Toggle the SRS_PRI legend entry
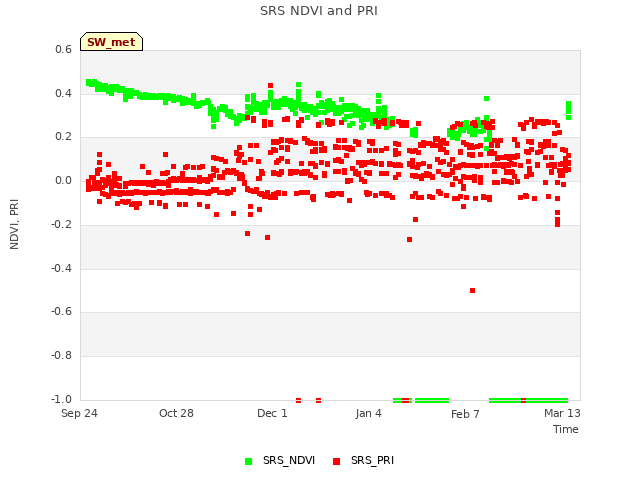Screen dimensions: 640x480 coord(363,460)
